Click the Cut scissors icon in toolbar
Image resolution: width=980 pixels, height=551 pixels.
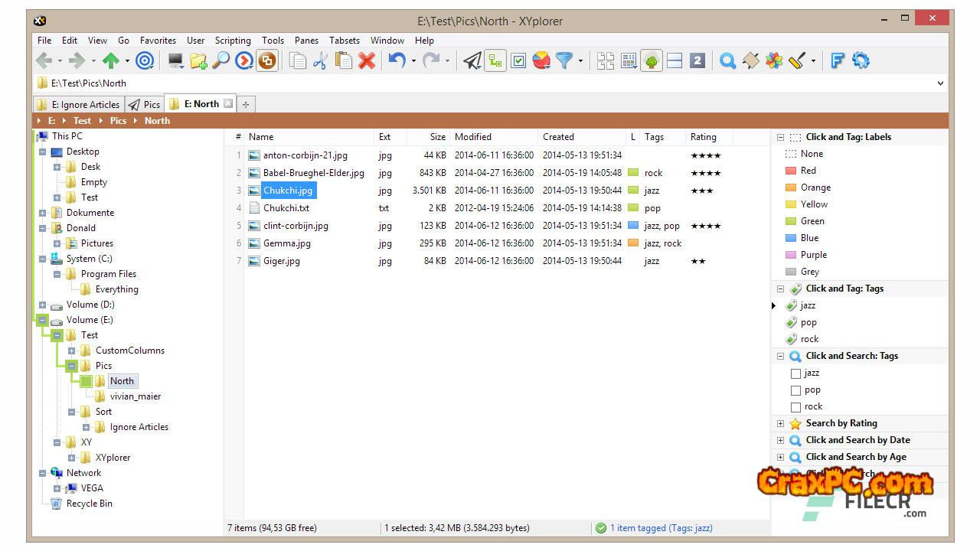[x=320, y=61]
